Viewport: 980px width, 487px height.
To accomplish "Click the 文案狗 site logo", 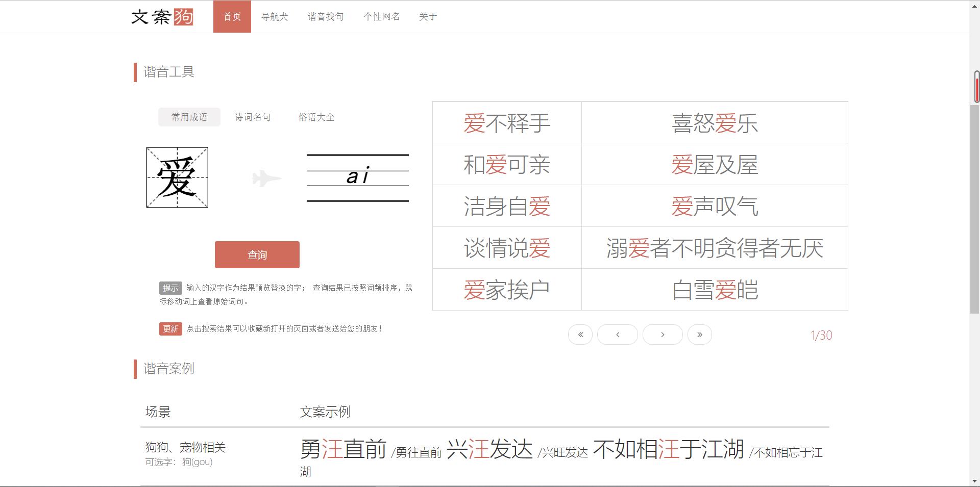I will tap(162, 16).
